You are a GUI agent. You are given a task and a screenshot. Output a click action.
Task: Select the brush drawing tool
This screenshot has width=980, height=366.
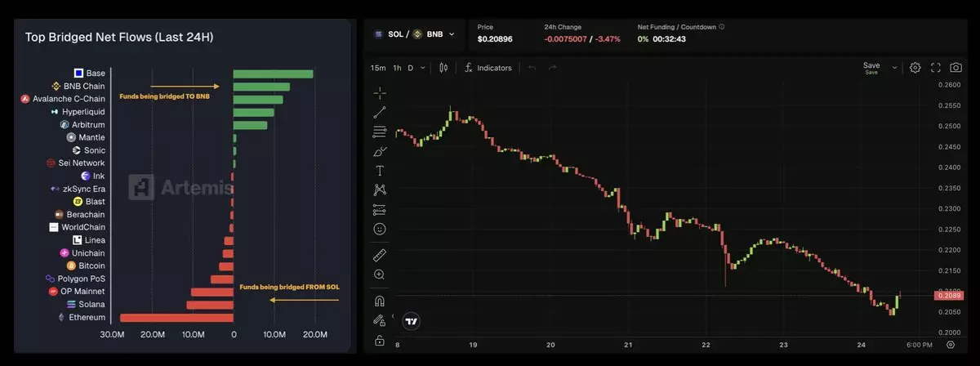pyautogui.click(x=380, y=151)
